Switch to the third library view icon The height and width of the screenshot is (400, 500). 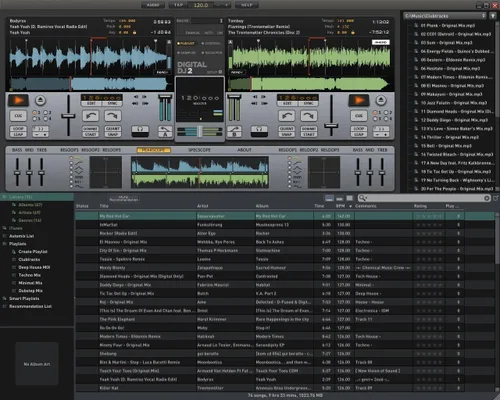(x=349, y=198)
